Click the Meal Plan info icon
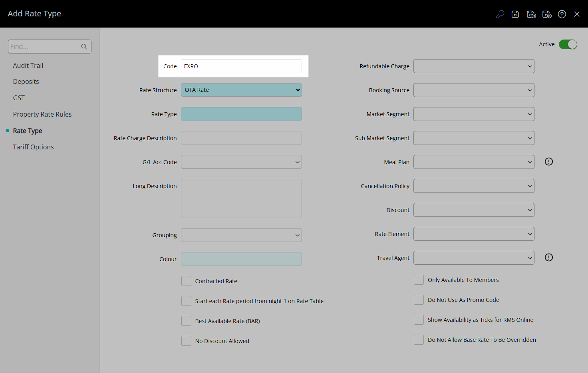 [549, 162]
